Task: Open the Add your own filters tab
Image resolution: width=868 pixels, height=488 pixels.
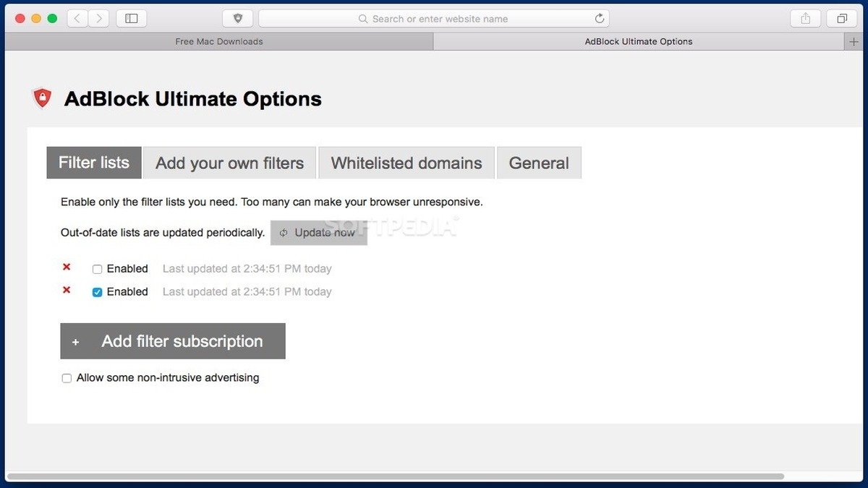Action: [x=229, y=163]
